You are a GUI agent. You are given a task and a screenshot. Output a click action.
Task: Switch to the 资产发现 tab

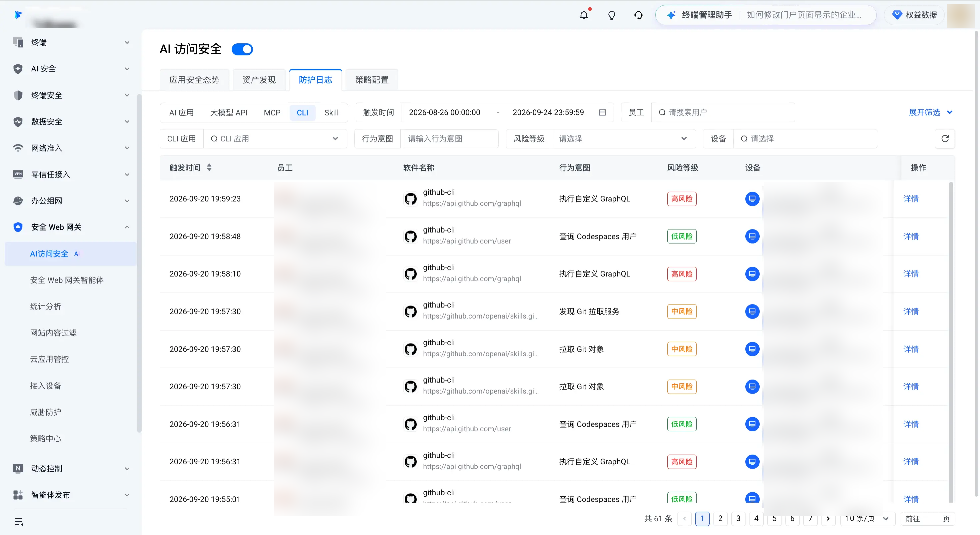[x=259, y=80]
